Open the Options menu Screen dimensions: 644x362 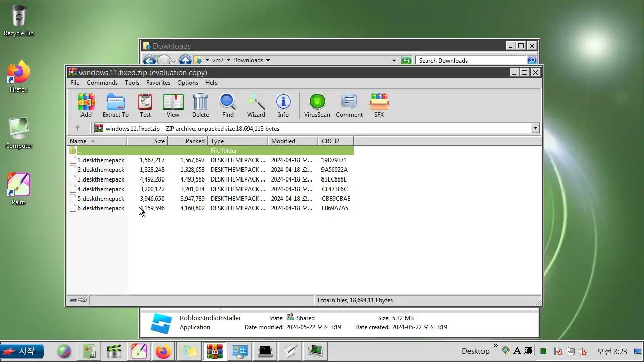click(188, 83)
